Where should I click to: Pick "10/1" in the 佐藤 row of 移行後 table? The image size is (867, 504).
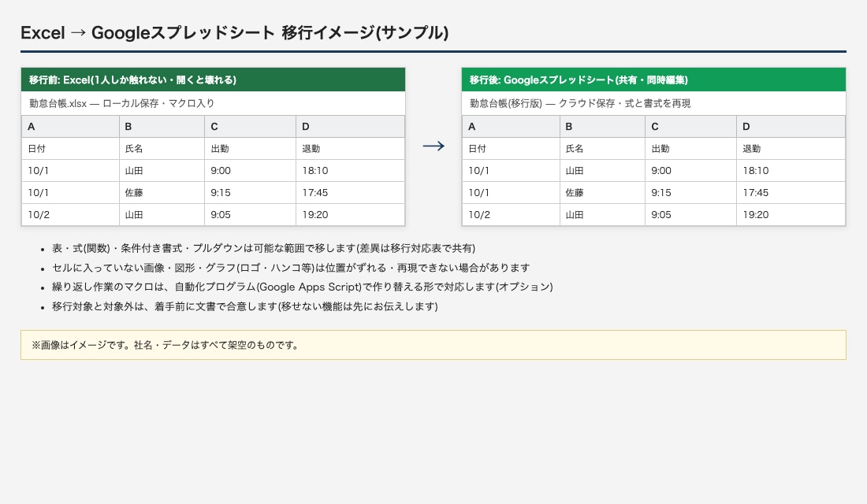(x=511, y=193)
